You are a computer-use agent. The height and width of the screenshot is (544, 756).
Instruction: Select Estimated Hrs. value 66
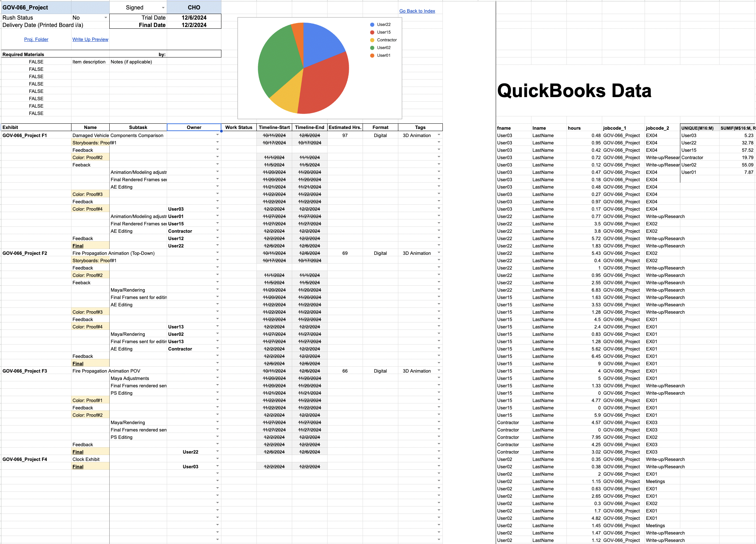tap(345, 371)
